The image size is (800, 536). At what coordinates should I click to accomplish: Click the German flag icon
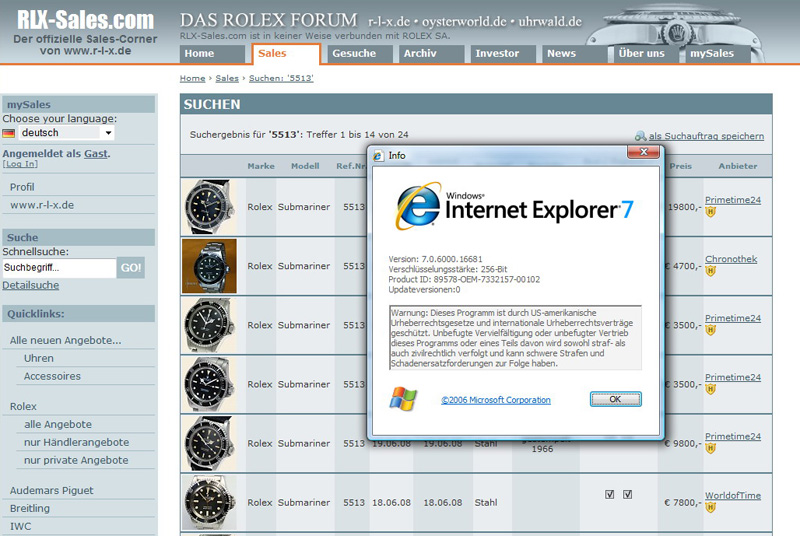pyautogui.click(x=9, y=133)
